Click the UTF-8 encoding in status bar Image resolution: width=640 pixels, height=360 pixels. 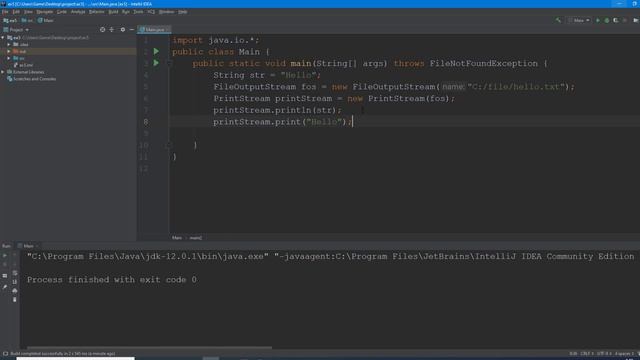(x=604, y=353)
